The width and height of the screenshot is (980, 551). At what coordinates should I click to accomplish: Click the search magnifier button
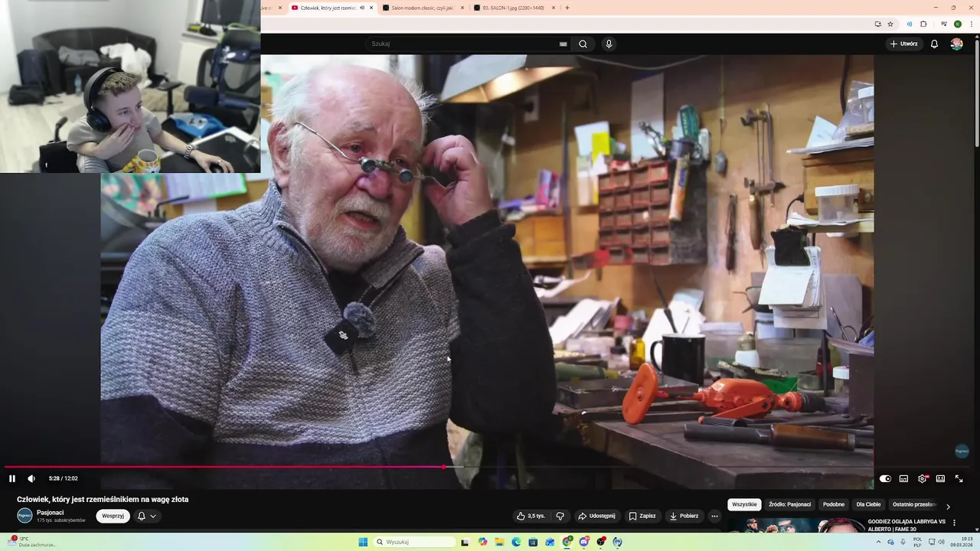click(x=583, y=44)
